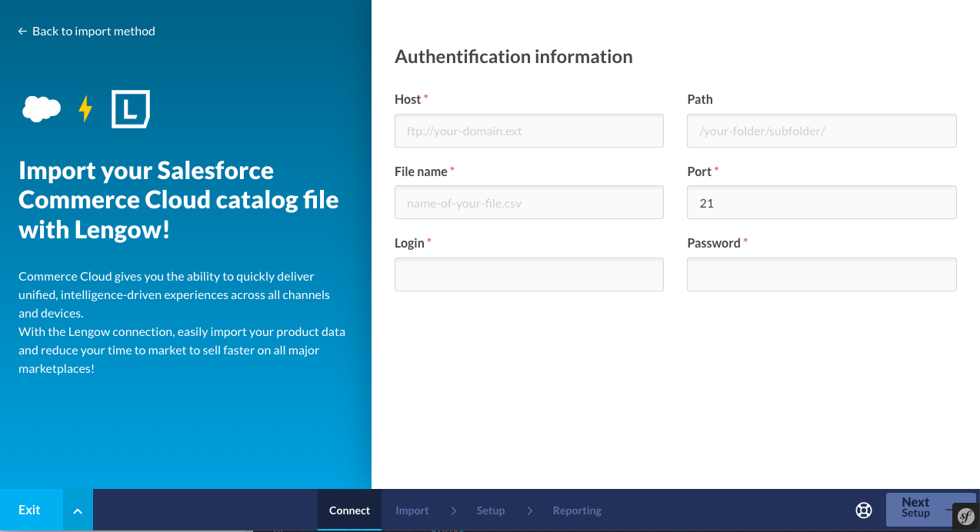
Task: Expand the up-chevron menu beside Exit
Action: [x=78, y=510]
